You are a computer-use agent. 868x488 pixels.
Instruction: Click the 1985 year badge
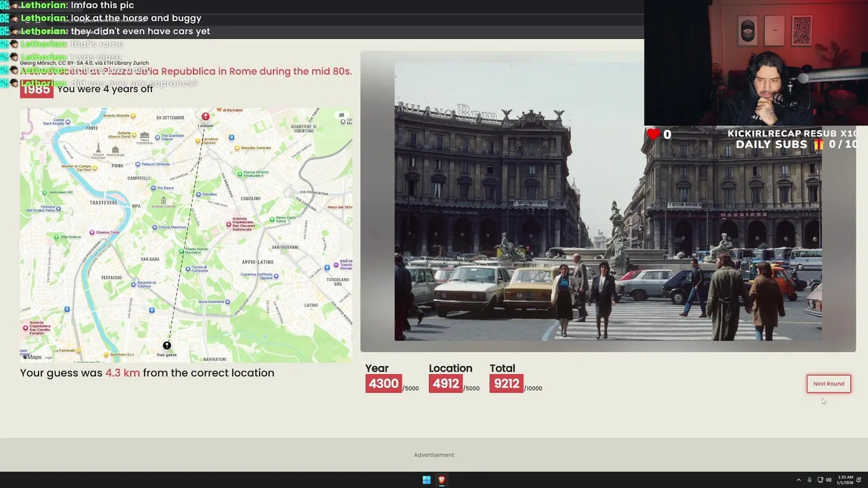pos(37,89)
